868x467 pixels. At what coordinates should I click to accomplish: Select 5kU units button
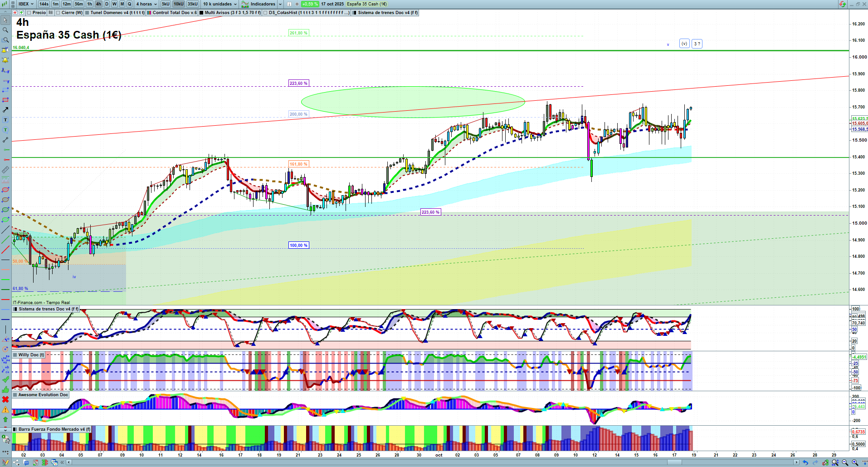[x=166, y=4]
